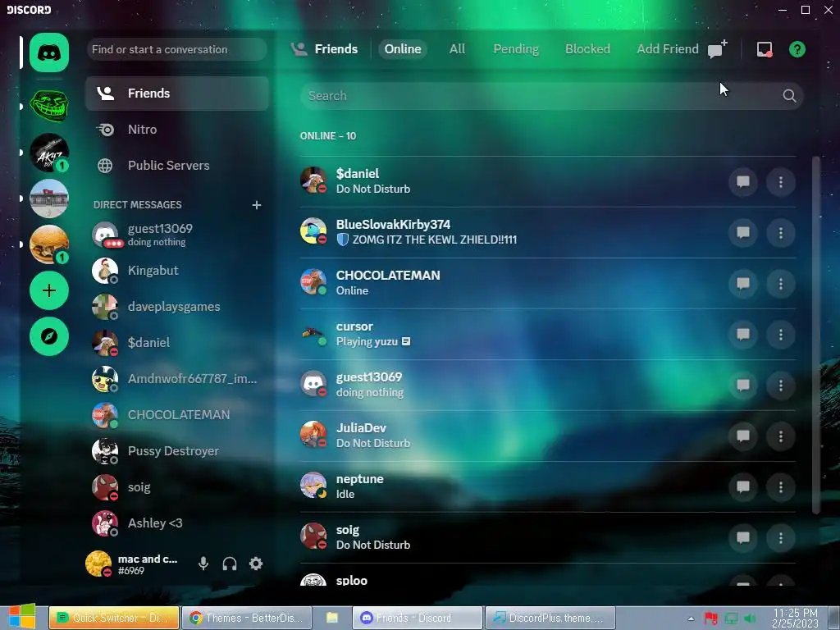Switch to the Blocked tab

click(x=587, y=48)
